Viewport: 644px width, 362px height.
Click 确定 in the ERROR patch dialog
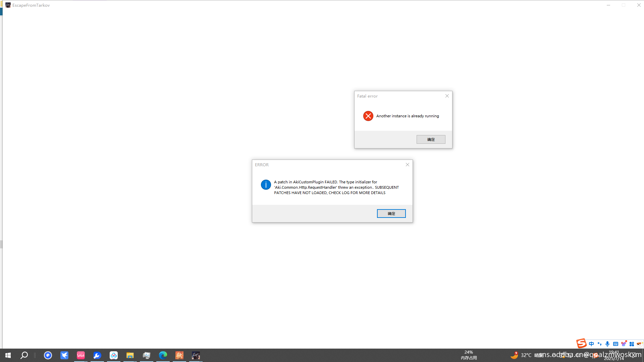(x=391, y=214)
